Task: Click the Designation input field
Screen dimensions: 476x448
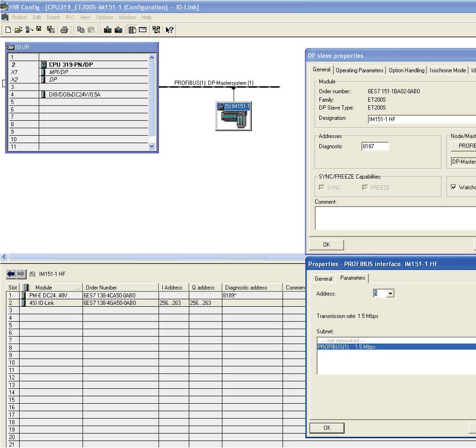Action: point(422,119)
